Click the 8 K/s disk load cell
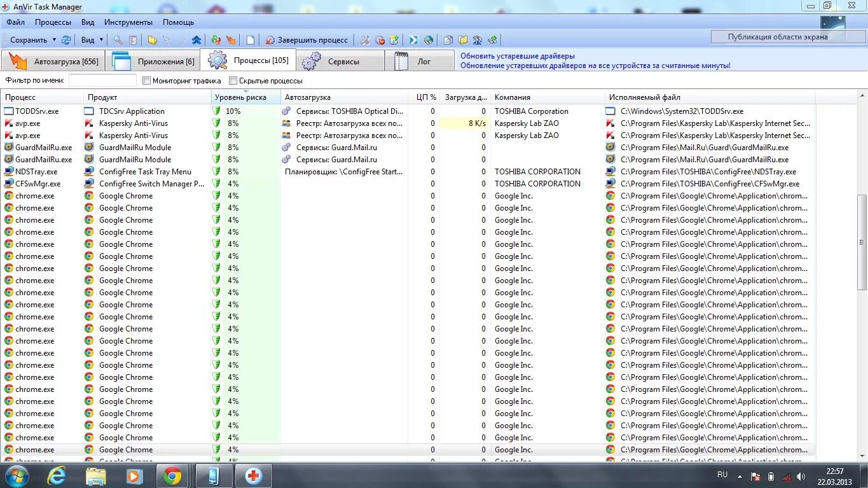868x488 pixels. click(465, 123)
